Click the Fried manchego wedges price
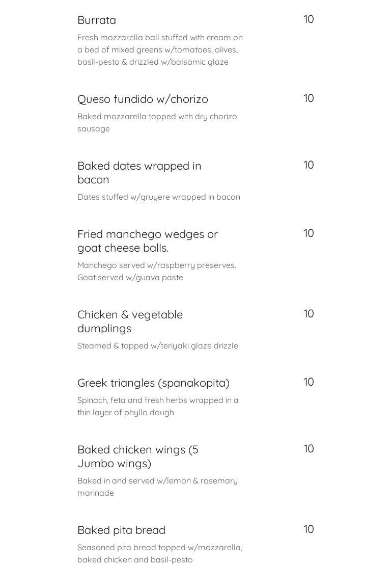 click(309, 233)
